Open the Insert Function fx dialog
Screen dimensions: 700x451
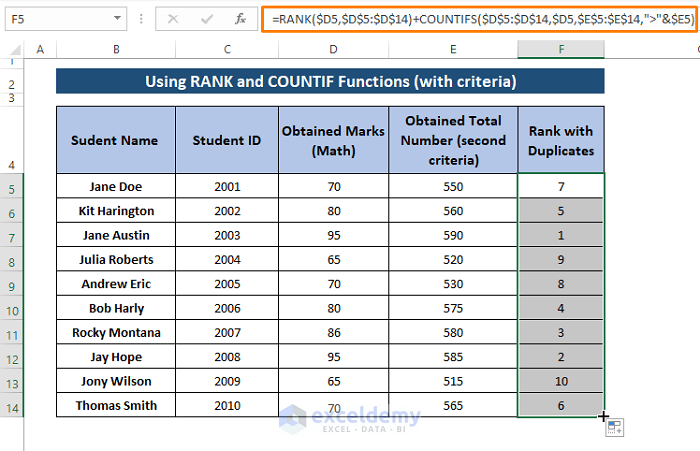241,19
